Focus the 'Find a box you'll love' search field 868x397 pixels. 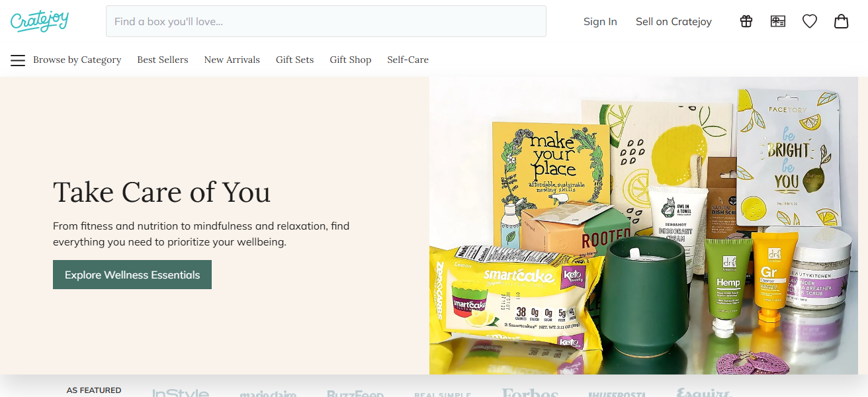[326, 21]
